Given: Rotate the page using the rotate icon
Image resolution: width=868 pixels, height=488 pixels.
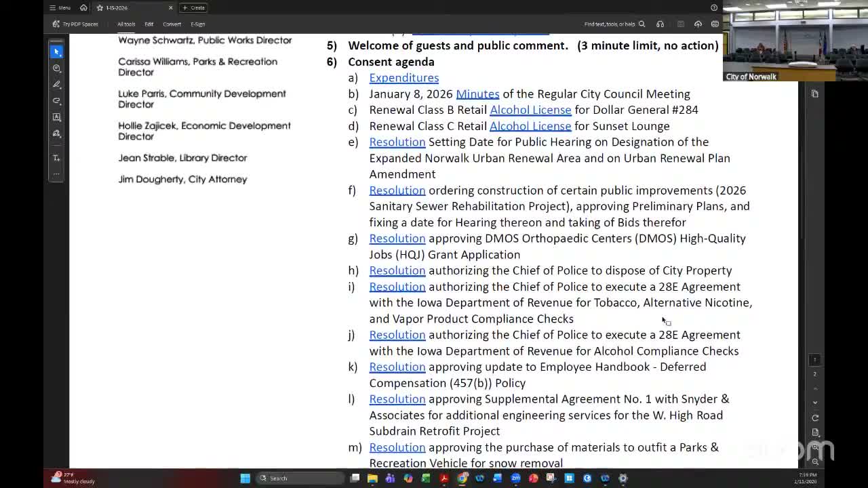Looking at the screenshot, I should pos(815,418).
